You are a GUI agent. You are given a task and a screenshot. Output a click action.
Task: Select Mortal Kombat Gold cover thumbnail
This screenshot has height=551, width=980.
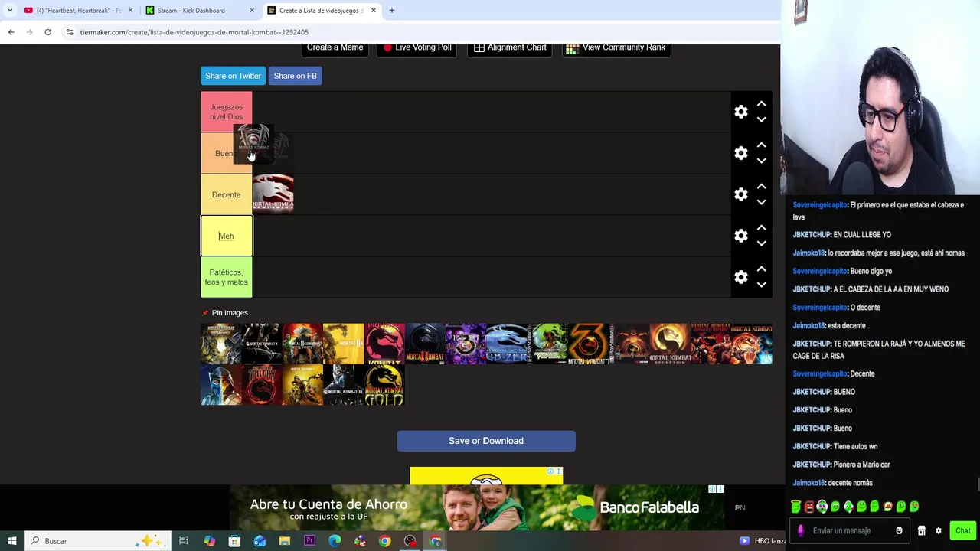click(384, 385)
